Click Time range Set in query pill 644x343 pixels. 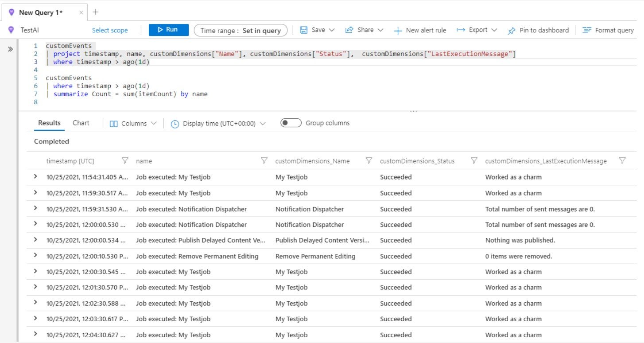tap(241, 30)
